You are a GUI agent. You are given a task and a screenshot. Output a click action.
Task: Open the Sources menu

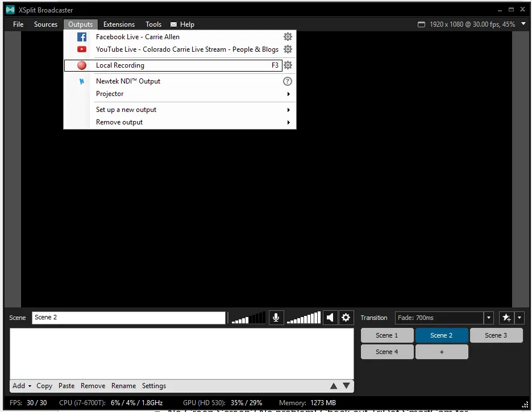[45, 24]
